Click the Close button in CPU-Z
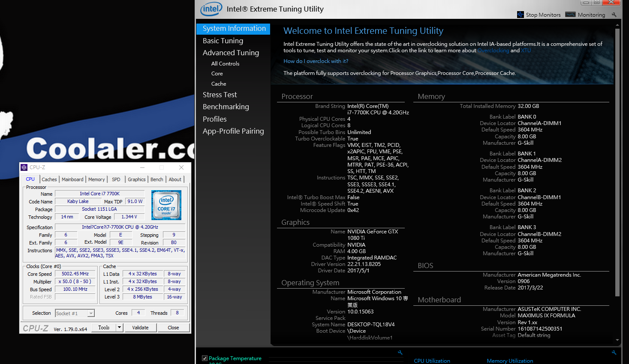This screenshot has width=629, height=364. (x=173, y=328)
